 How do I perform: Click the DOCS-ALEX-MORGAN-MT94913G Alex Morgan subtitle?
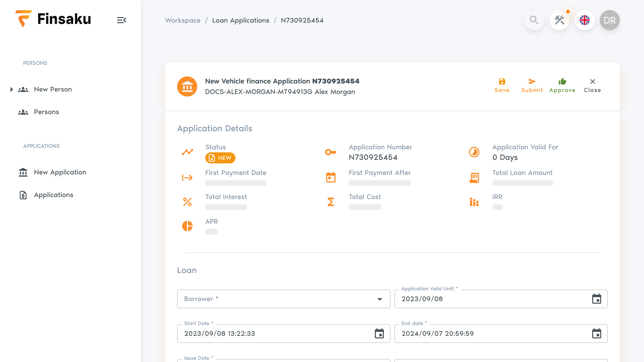point(280,92)
